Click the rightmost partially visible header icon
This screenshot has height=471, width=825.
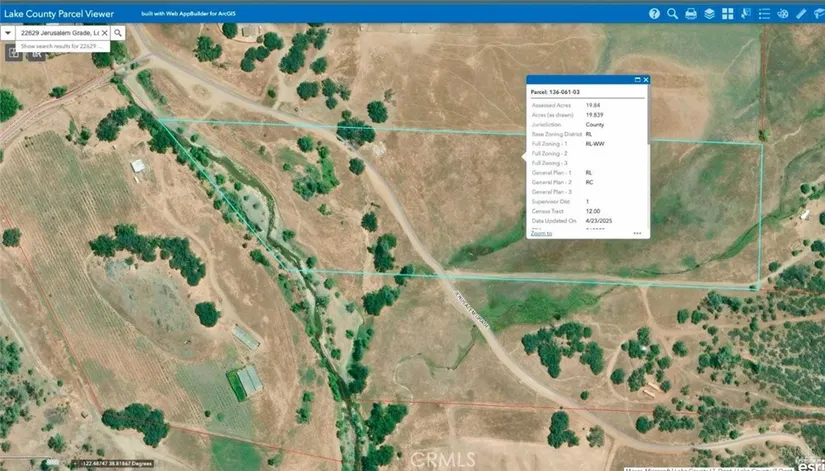(819, 14)
